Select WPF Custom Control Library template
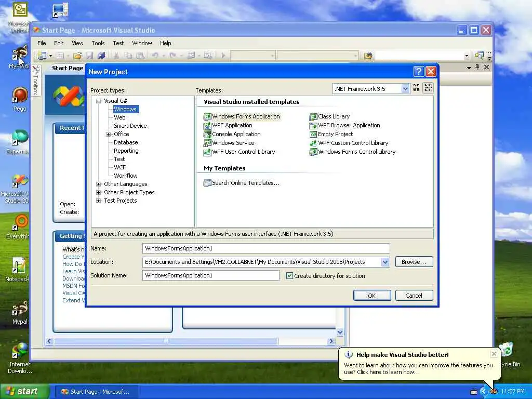Viewport: 532px width, 399px height. click(349, 143)
